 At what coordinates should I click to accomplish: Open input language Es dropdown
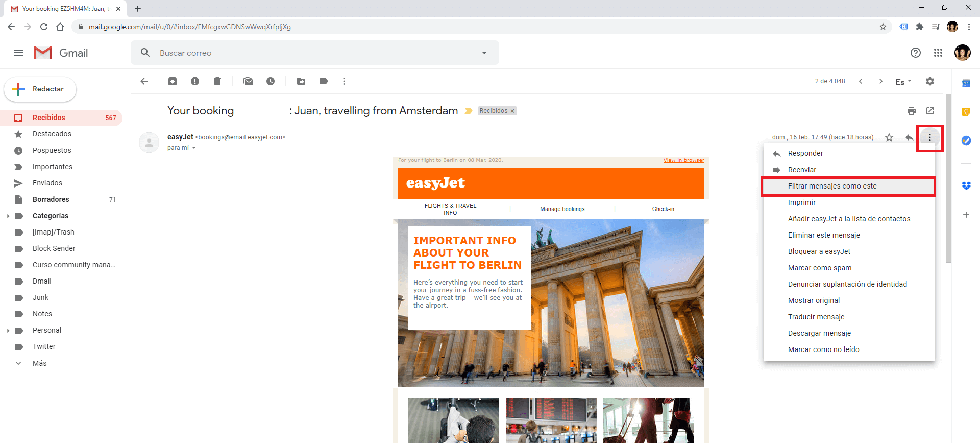click(x=903, y=81)
